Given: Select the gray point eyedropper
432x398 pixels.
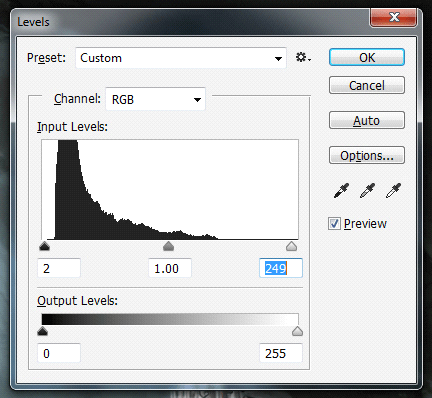Looking at the screenshot, I should point(367,191).
